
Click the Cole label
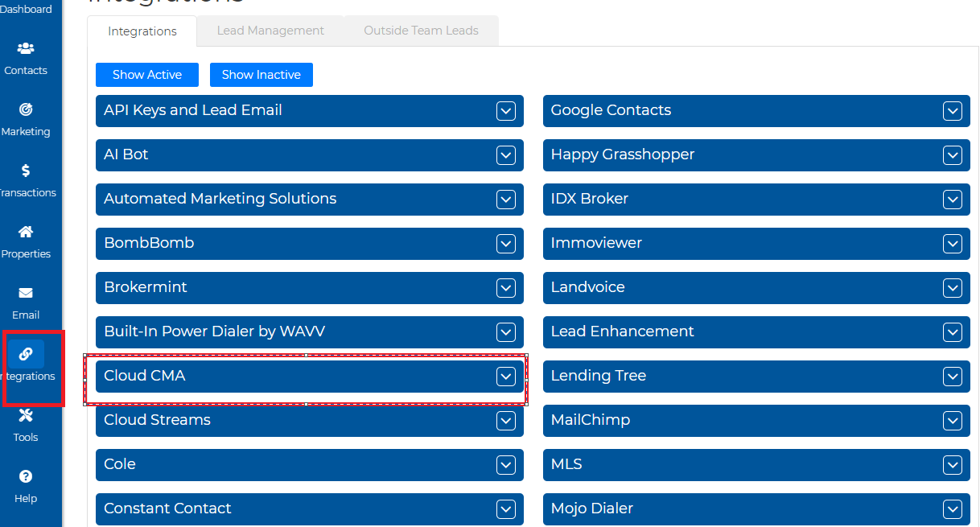pos(120,464)
